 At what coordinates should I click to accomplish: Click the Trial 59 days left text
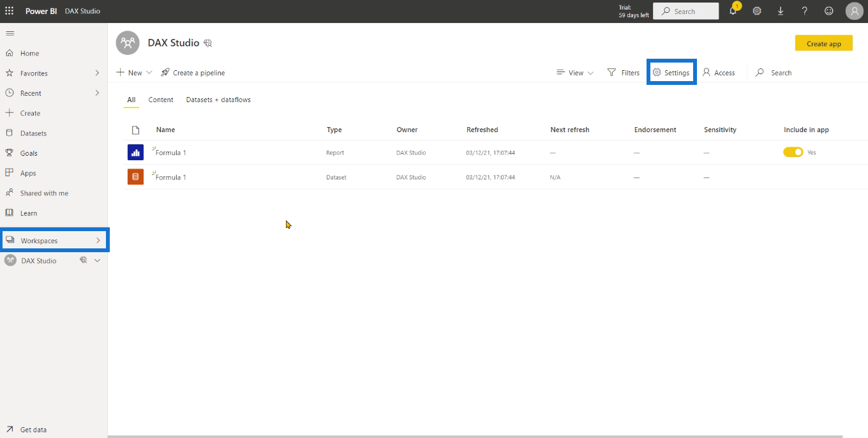pos(633,11)
